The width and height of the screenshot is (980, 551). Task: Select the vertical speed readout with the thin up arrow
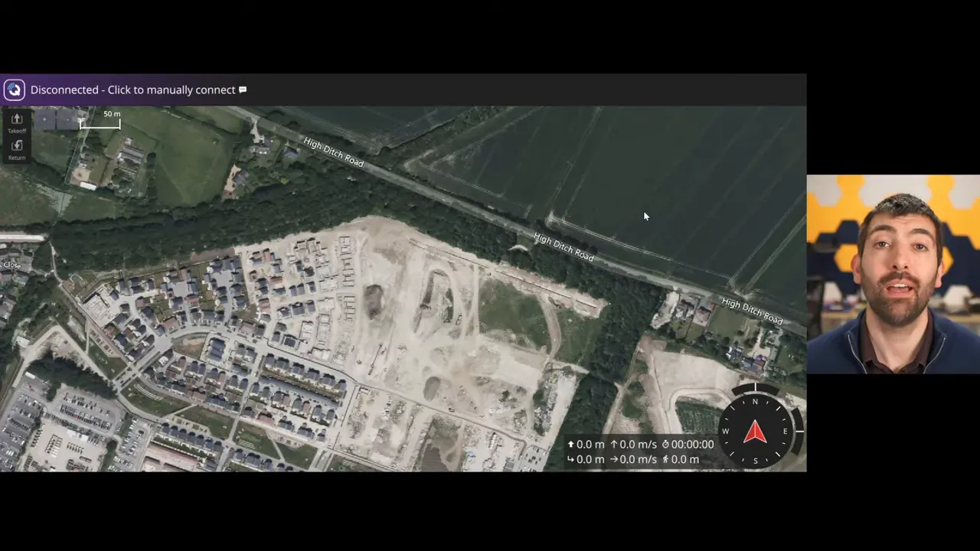pyautogui.click(x=633, y=444)
